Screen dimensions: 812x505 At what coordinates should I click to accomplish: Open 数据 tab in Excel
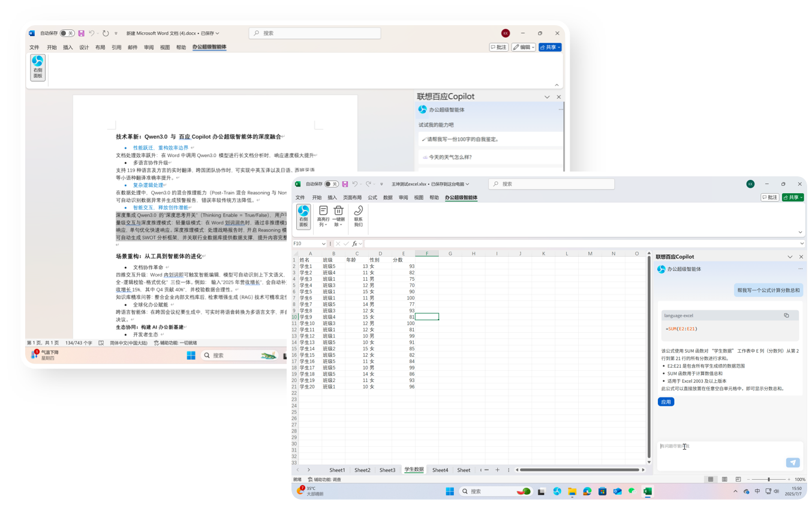[388, 197]
